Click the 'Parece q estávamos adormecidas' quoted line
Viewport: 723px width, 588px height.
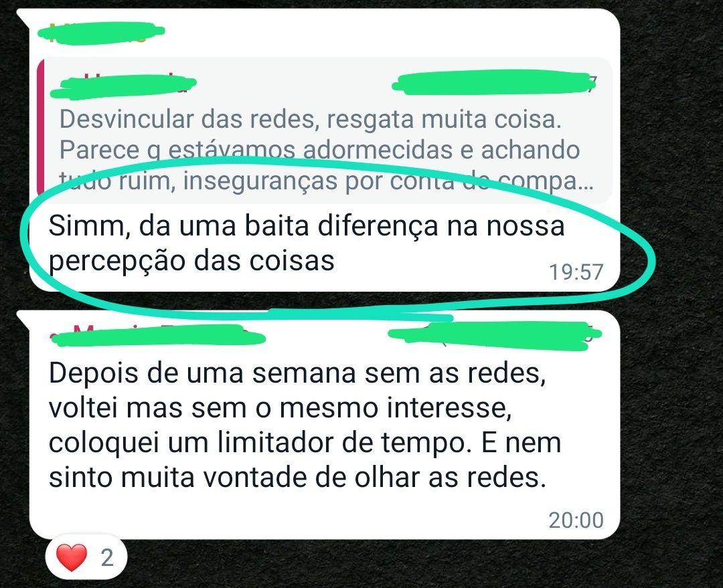[x=319, y=151]
